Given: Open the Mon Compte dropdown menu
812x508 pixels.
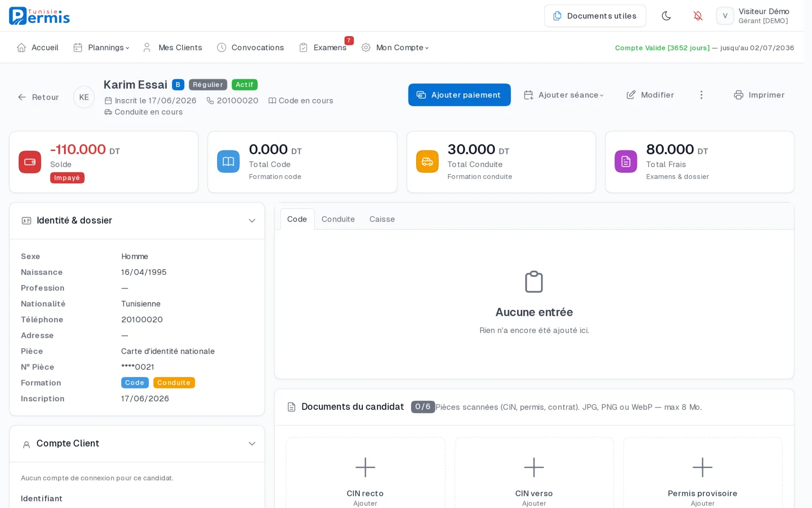Looking at the screenshot, I should [x=395, y=47].
